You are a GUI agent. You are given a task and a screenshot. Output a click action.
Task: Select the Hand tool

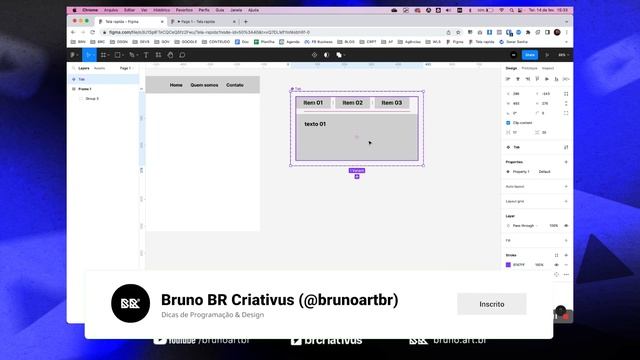tap(170, 55)
